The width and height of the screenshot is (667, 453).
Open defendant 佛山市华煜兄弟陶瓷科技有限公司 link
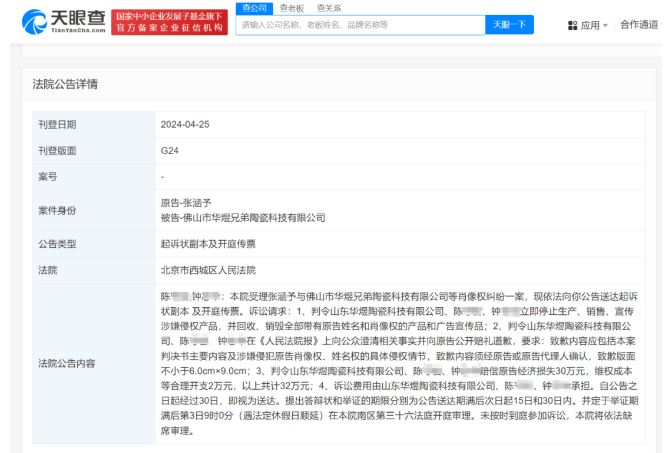click(243, 217)
